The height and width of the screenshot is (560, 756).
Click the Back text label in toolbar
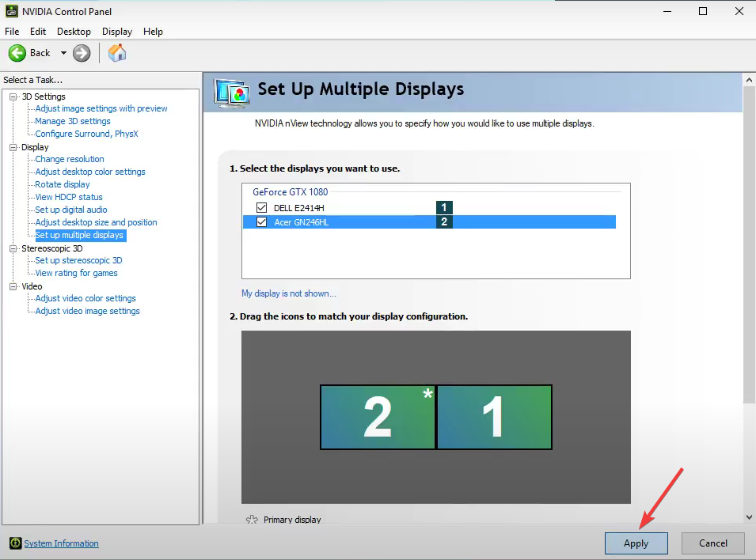pyautogui.click(x=40, y=53)
